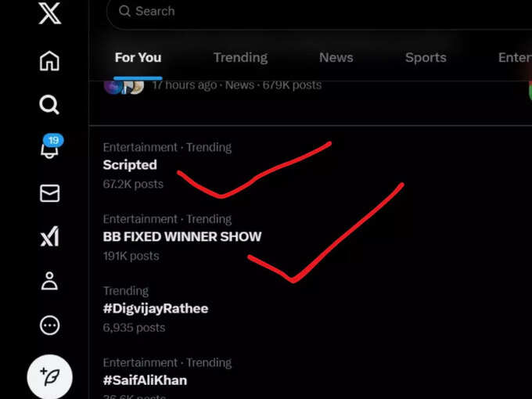Open More options circle icon
532x399 pixels.
click(49, 325)
